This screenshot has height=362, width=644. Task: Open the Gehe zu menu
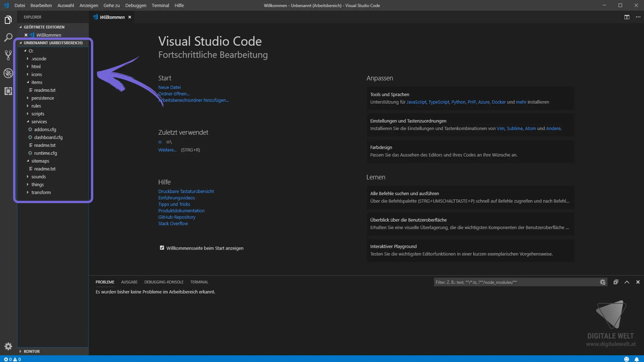tap(111, 5)
